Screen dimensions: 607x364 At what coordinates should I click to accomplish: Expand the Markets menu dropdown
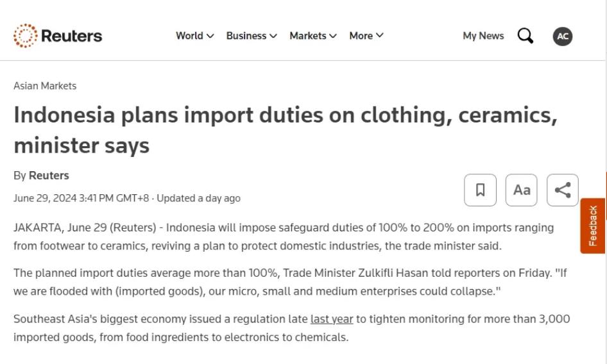click(312, 36)
